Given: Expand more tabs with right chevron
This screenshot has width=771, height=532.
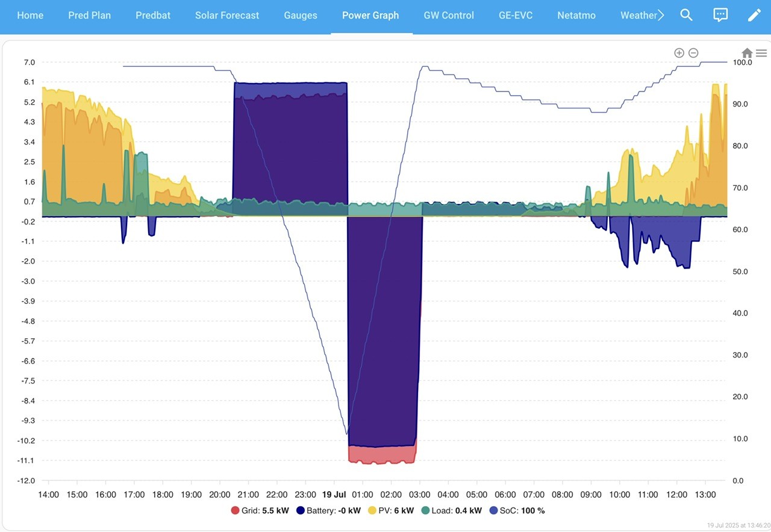Looking at the screenshot, I should point(661,15).
